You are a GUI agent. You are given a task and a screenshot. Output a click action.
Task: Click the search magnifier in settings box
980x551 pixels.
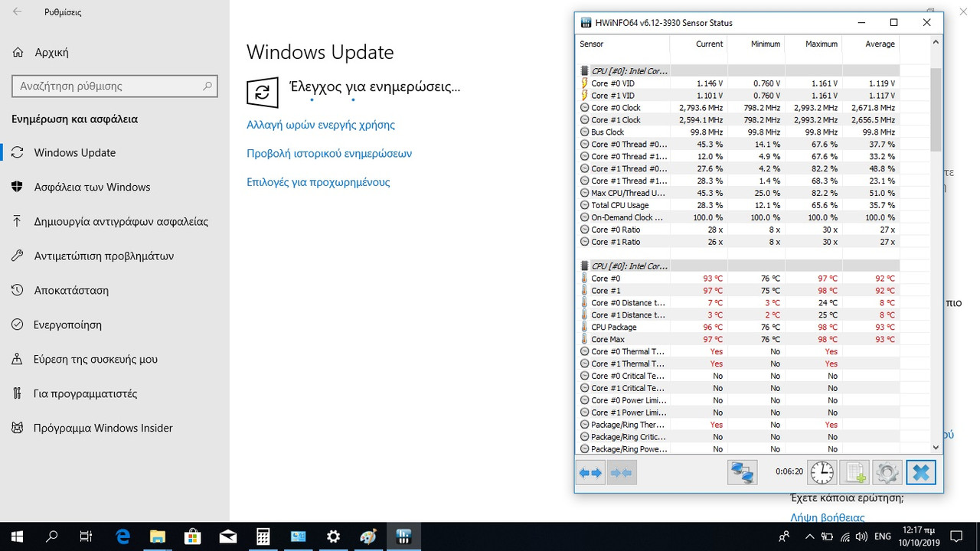point(207,86)
